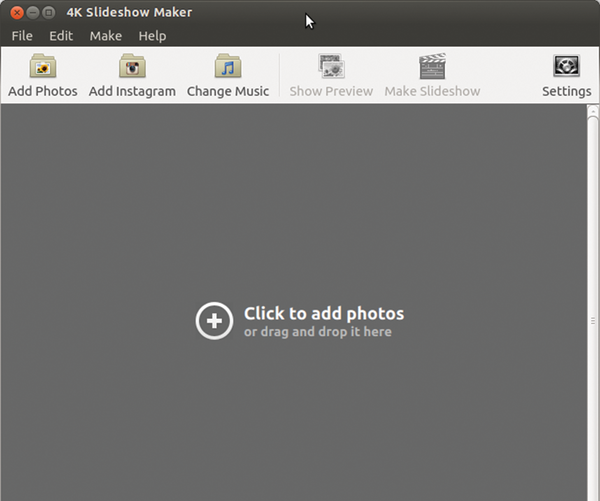
Task: Open the File menu
Action: [x=22, y=36]
